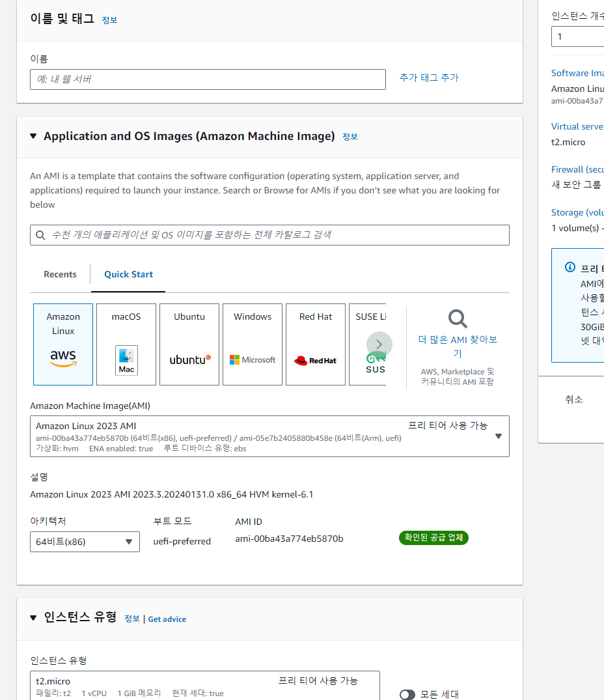This screenshot has height=700, width=604.
Task: Select the macOS AMI card
Action: [x=126, y=344]
